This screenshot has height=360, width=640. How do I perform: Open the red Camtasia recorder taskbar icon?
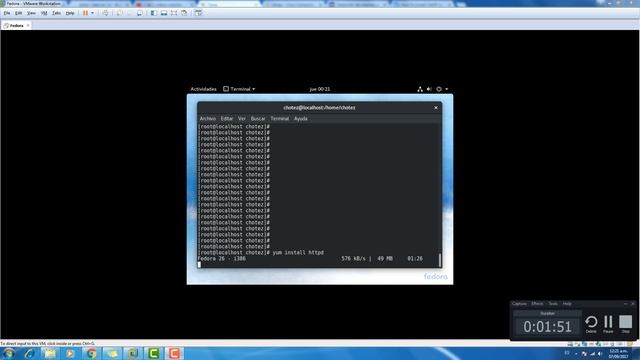point(174,353)
